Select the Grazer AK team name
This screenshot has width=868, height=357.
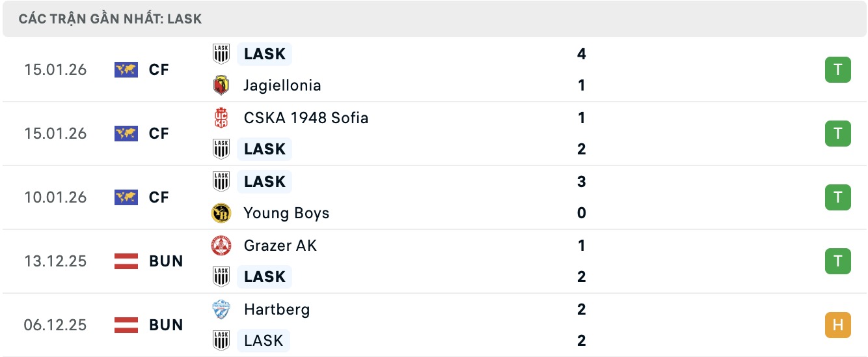[x=280, y=246]
